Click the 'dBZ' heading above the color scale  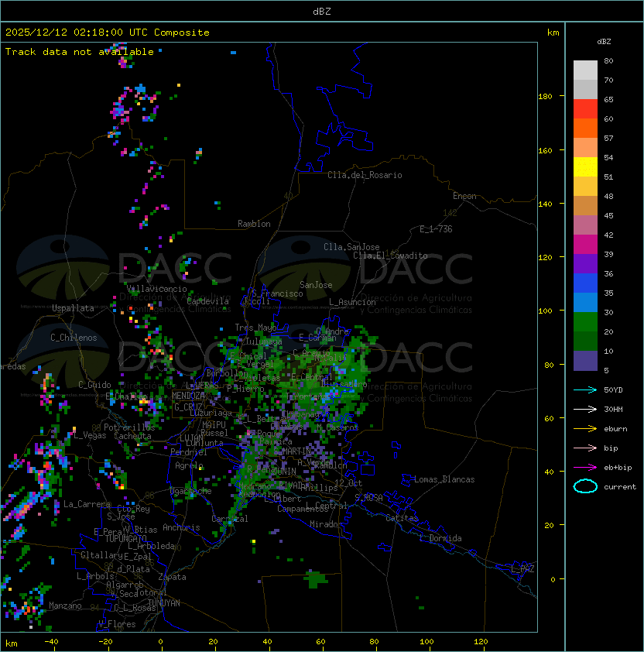[604, 42]
